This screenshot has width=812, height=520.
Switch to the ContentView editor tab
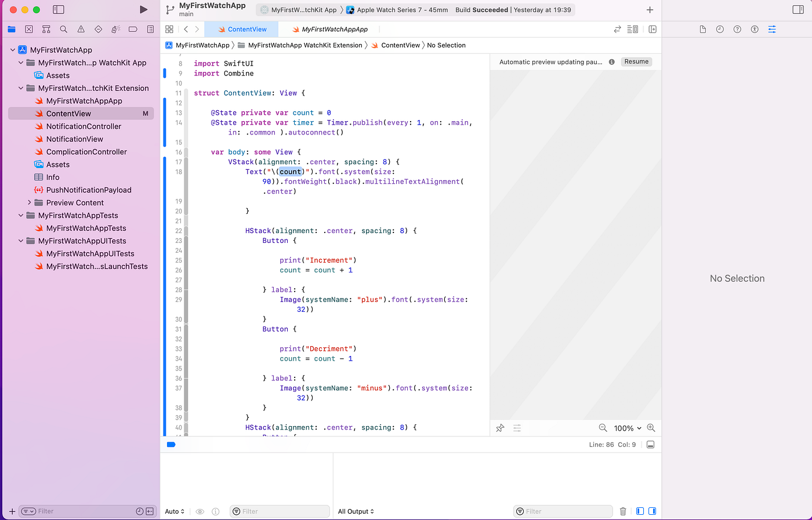click(x=242, y=29)
